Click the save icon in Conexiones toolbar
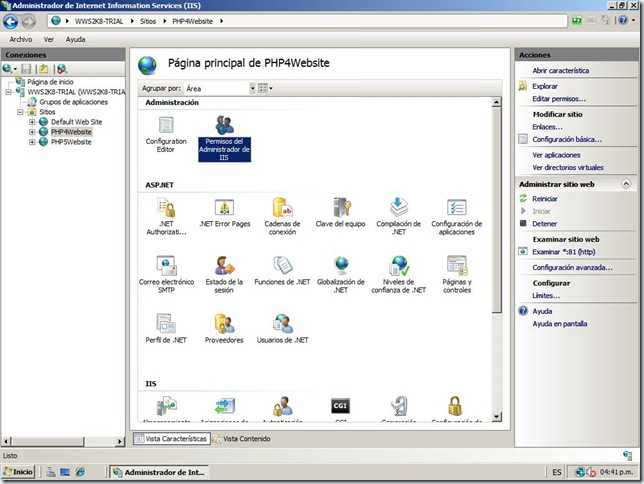The width and height of the screenshot is (644, 484). 26,69
